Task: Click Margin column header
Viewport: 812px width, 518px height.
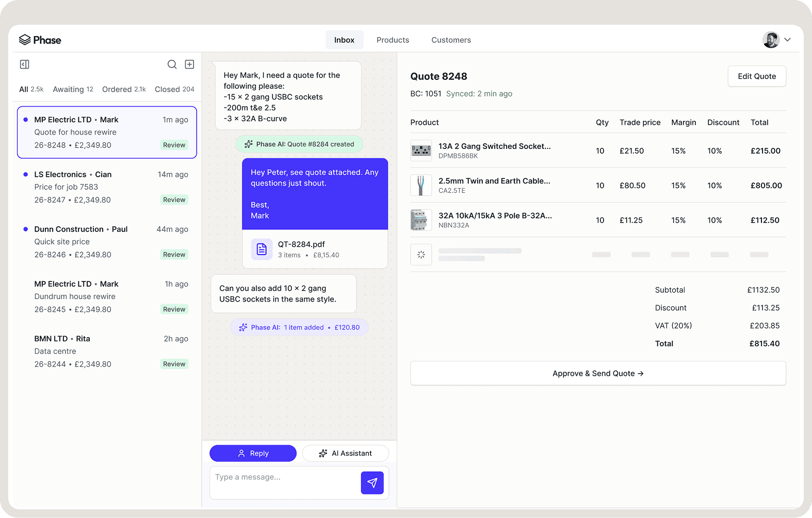Action: pyautogui.click(x=684, y=123)
